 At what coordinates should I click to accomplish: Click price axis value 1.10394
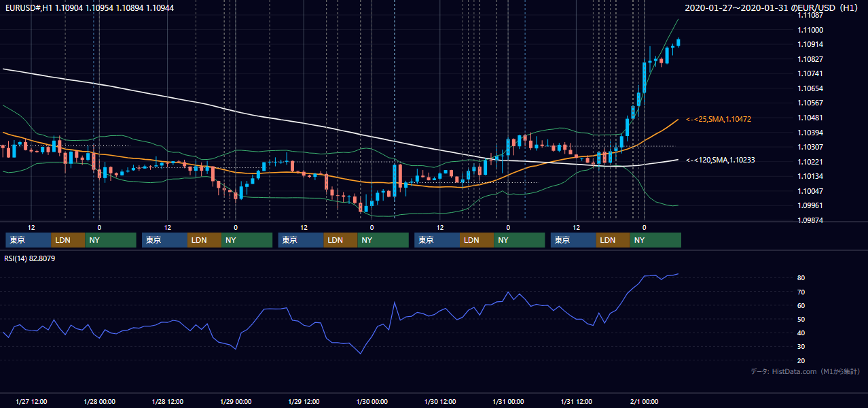point(811,133)
